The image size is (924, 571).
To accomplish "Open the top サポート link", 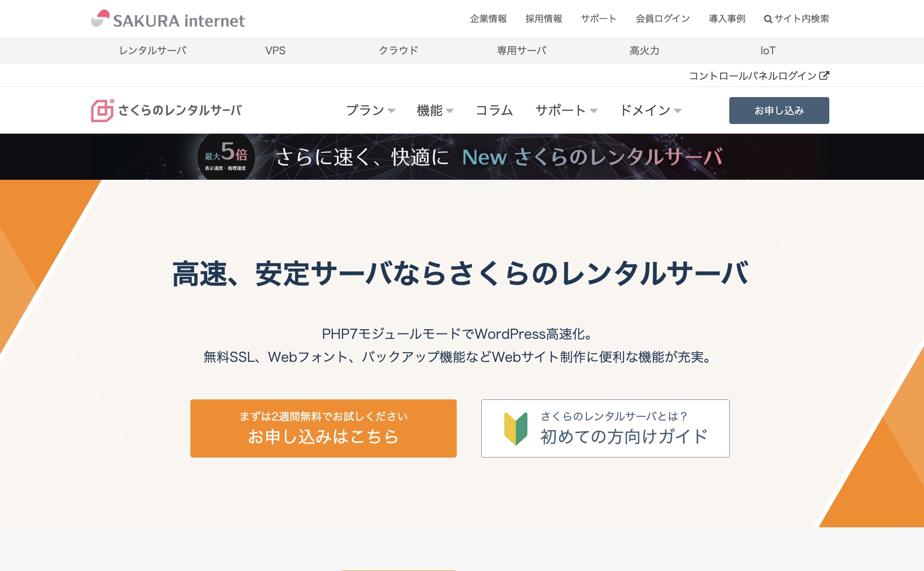I will (x=599, y=19).
